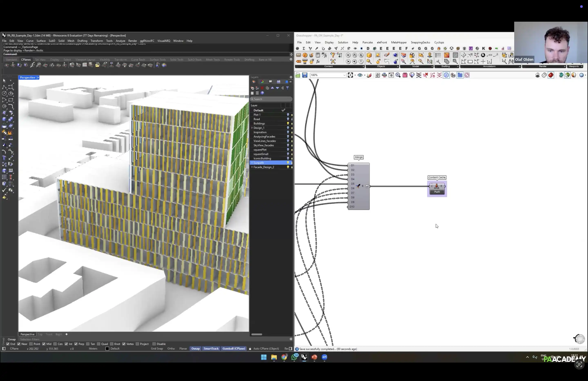Image resolution: width=588 pixels, height=381 pixels.
Task: Click the Rhino pointer select tool in left sidebar
Action: point(4,81)
